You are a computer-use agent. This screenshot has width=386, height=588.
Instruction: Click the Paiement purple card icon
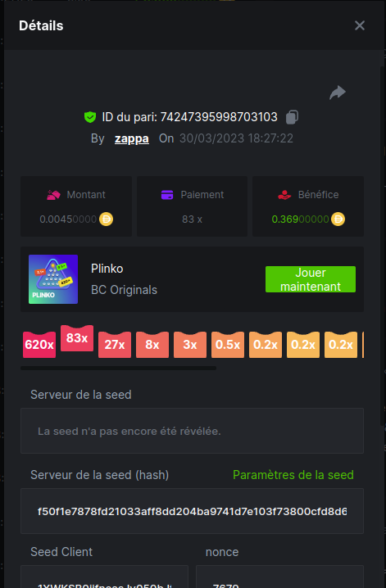pyautogui.click(x=167, y=195)
